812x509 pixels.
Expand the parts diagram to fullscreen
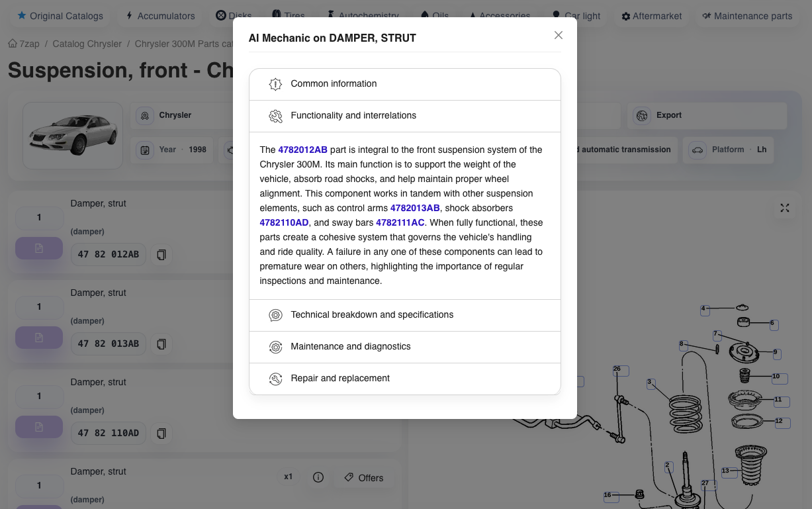(784, 208)
